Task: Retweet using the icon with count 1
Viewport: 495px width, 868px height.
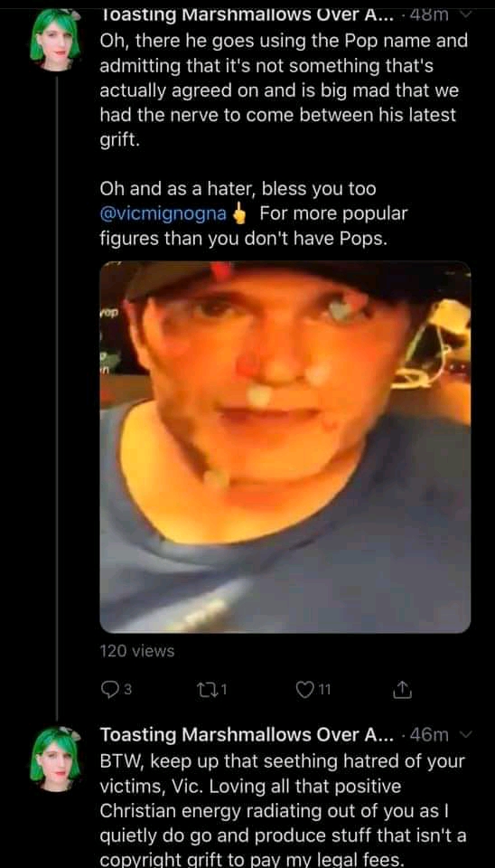Action: tap(206, 690)
